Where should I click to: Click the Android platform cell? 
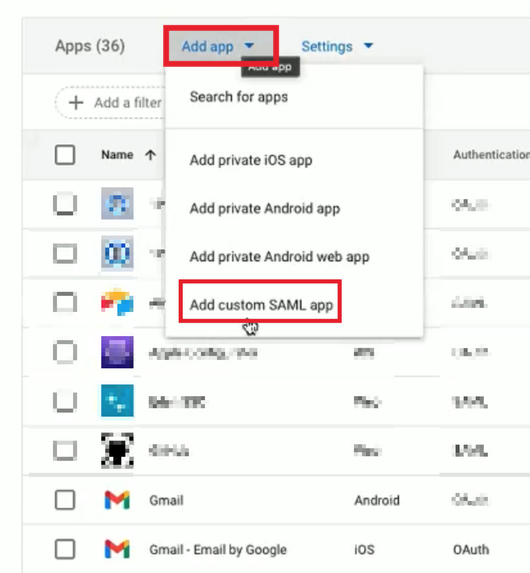377,500
